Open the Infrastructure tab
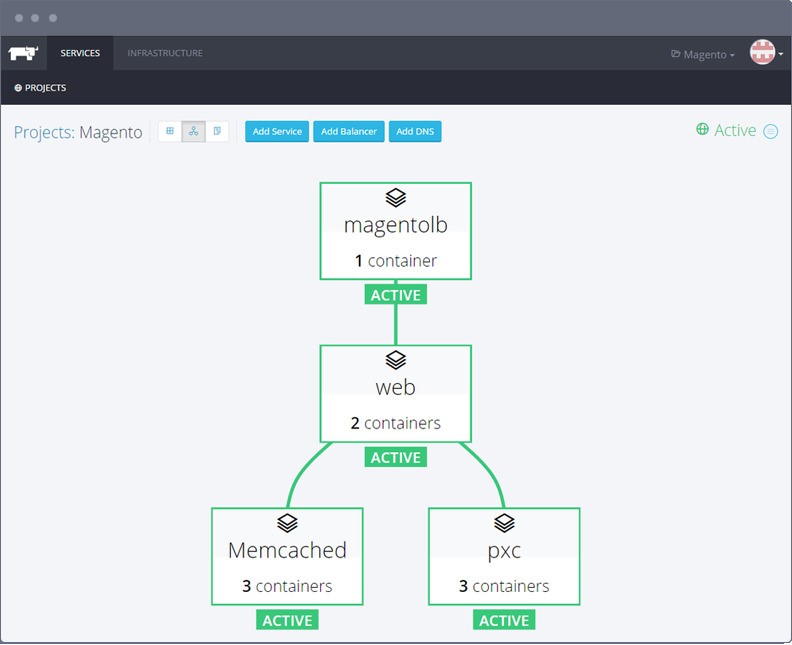This screenshot has height=645, width=792. [165, 53]
